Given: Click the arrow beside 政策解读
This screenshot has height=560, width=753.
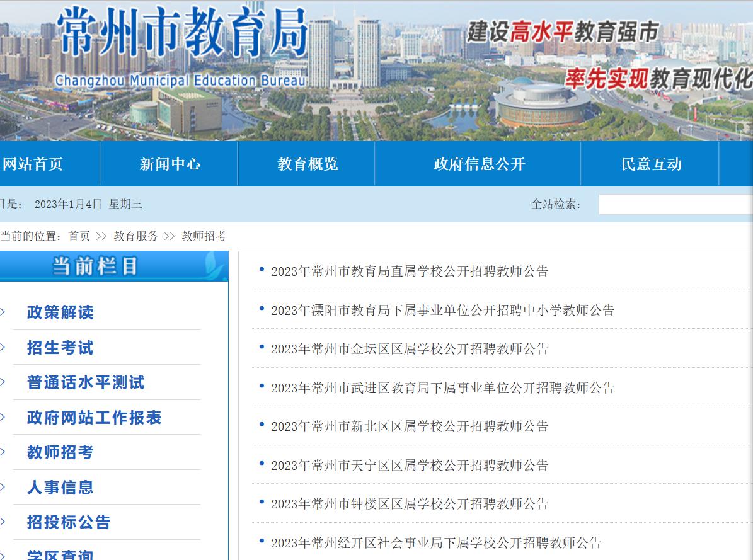Looking at the screenshot, I should click(x=3, y=312).
